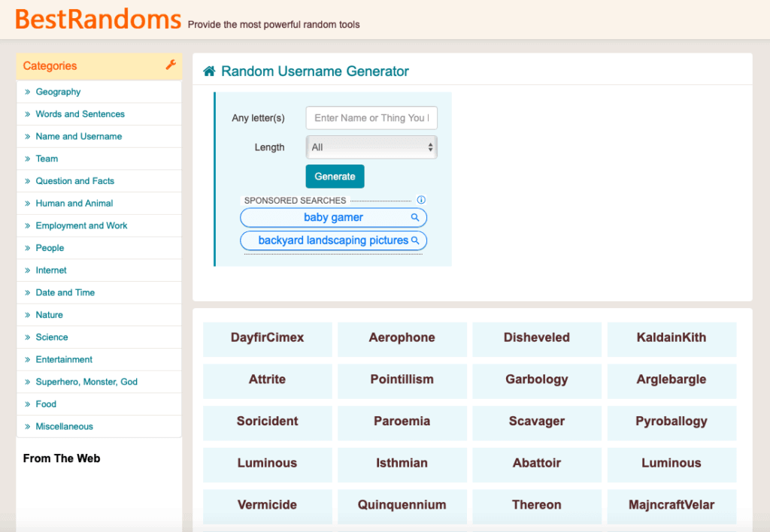This screenshot has height=532, width=770.
Task: Open the Length dropdown
Action: pyautogui.click(x=371, y=147)
